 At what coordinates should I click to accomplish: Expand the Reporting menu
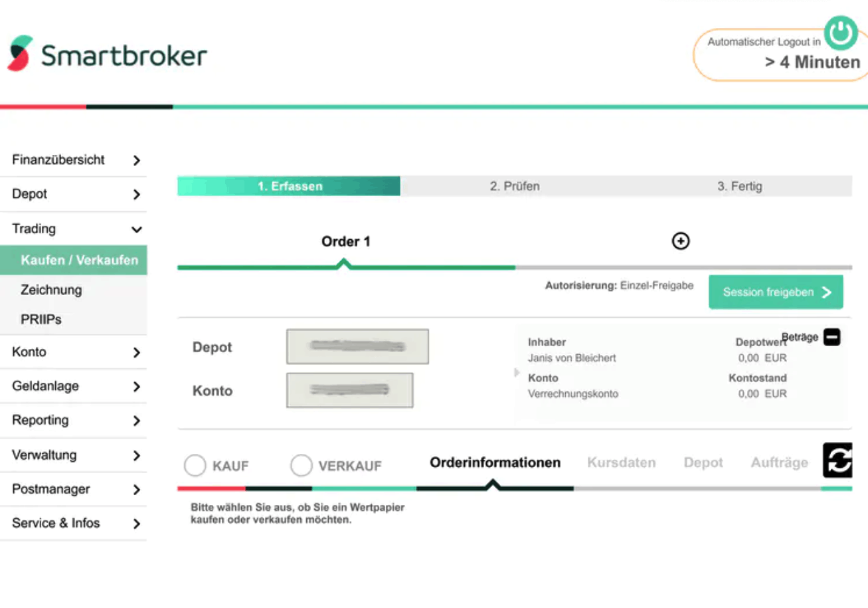pos(73,421)
